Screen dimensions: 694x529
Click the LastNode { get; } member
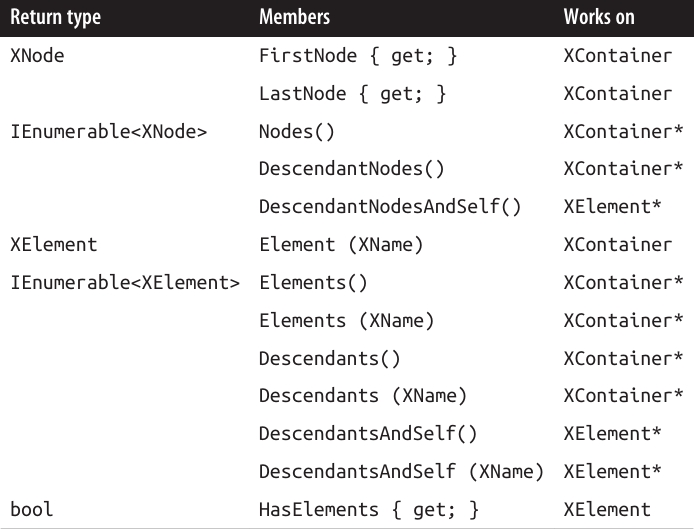click(x=352, y=94)
